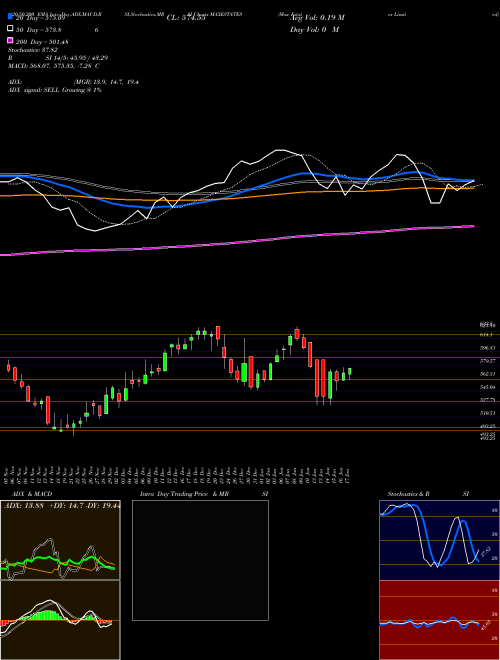The image size is (500, 660).
Task: Click the 'ADX: 13.88 +DY: 14.7' header
Action: (44, 506)
